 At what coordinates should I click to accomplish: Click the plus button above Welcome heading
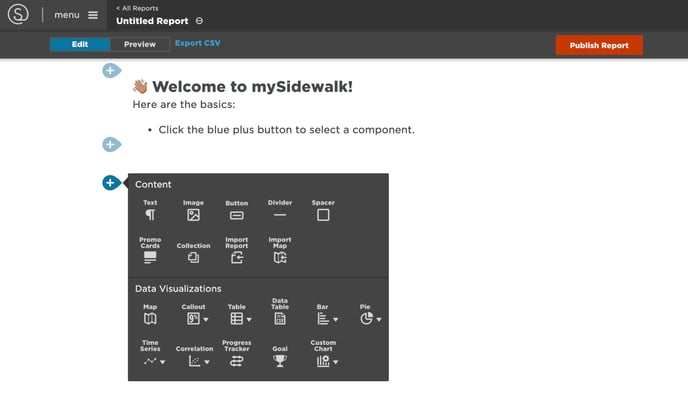click(x=111, y=70)
